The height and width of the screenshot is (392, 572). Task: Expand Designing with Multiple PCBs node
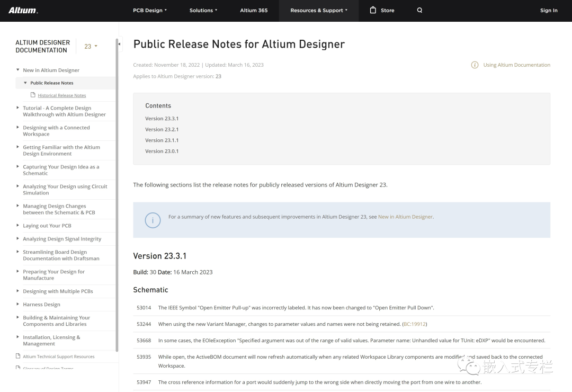coord(17,291)
